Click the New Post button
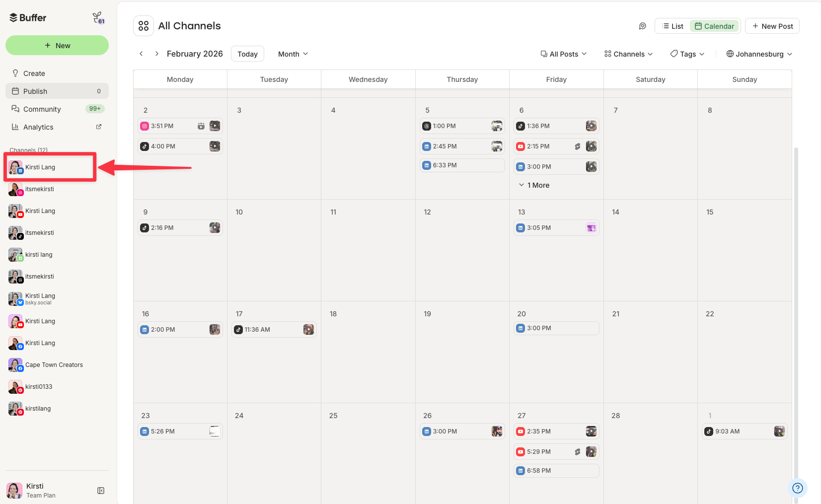Image resolution: width=821 pixels, height=504 pixels. (x=772, y=25)
